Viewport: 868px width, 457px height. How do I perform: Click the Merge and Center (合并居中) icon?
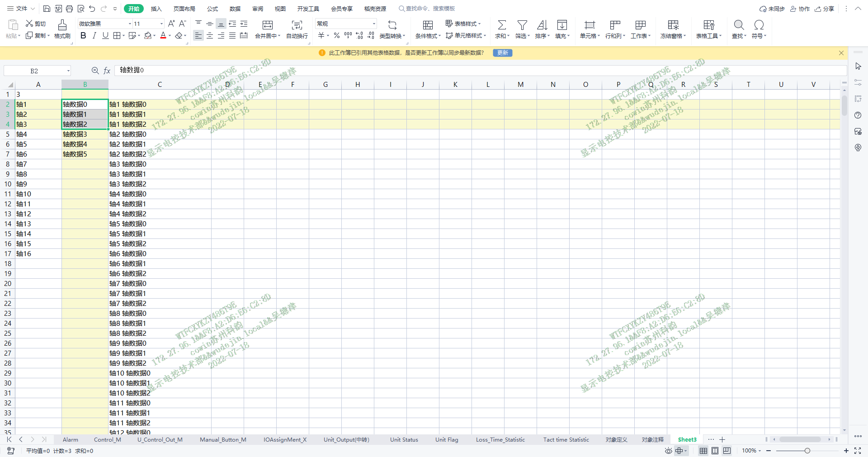coord(268,25)
